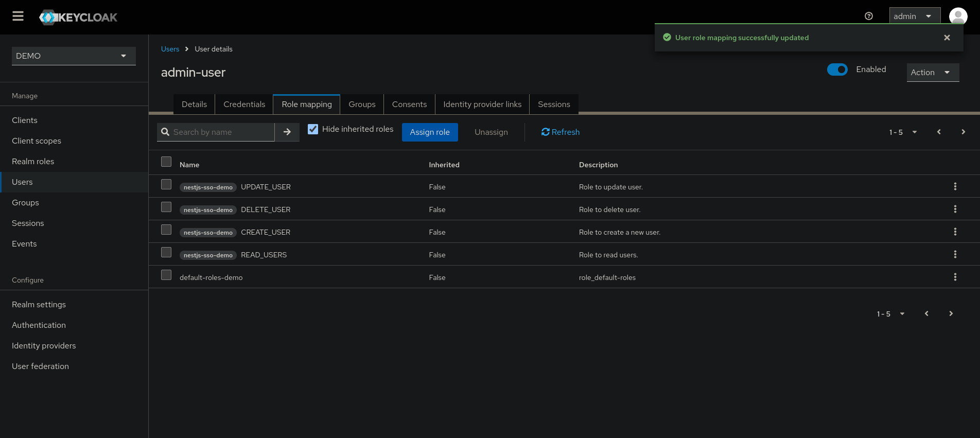Open Realm settings in sidebar
Image resolution: width=980 pixels, height=438 pixels.
point(74,304)
